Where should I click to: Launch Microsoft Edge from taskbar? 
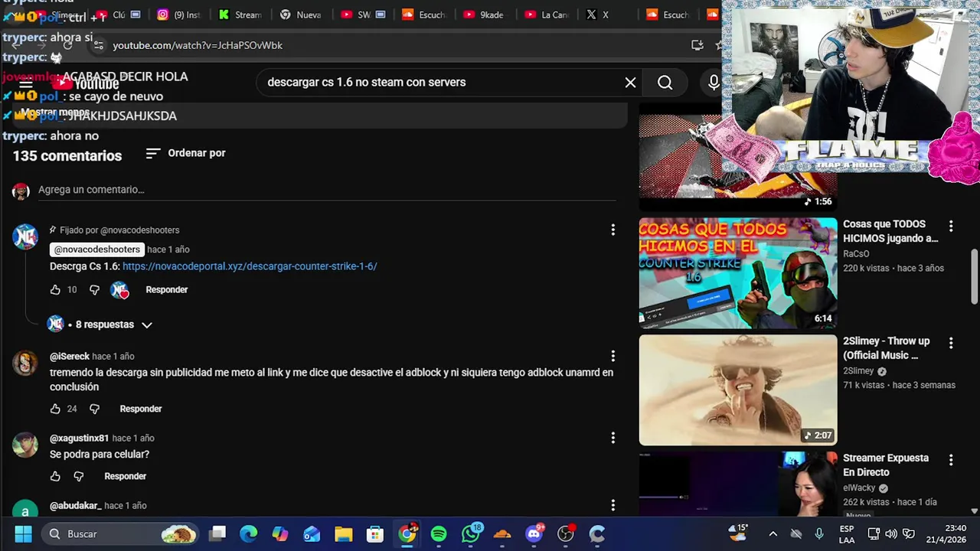tap(249, 533)
